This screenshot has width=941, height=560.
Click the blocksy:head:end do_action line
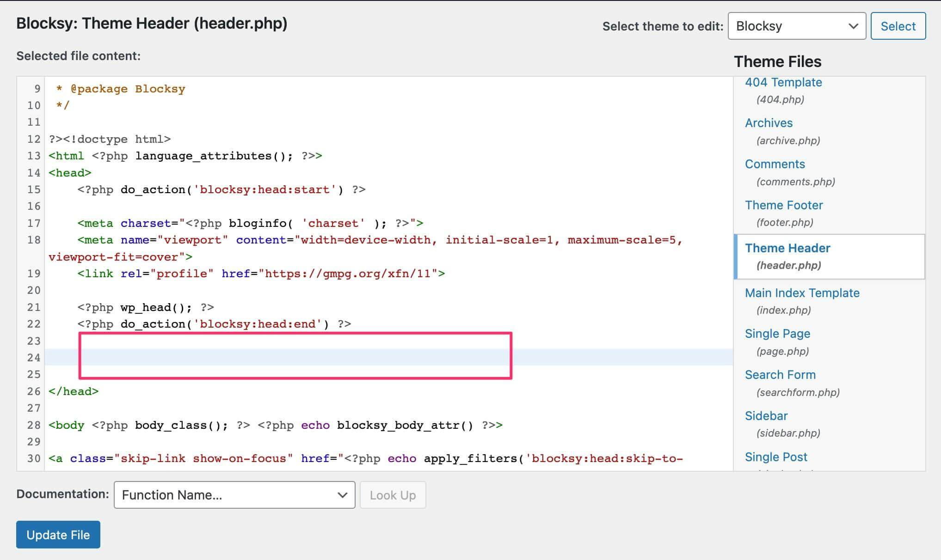(x=213, y=324)
